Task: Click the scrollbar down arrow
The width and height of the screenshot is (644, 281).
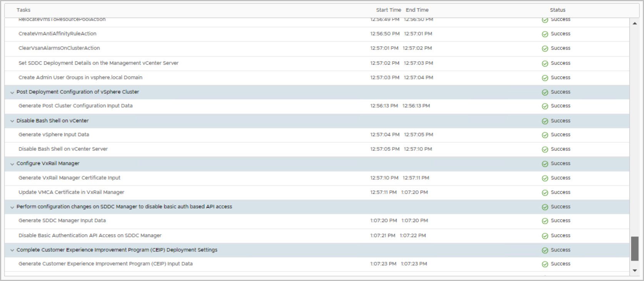Action: (635, 271)
